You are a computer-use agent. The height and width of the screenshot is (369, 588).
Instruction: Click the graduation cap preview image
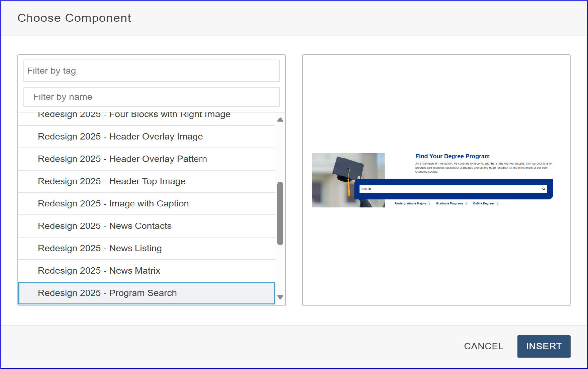[348, 180]
